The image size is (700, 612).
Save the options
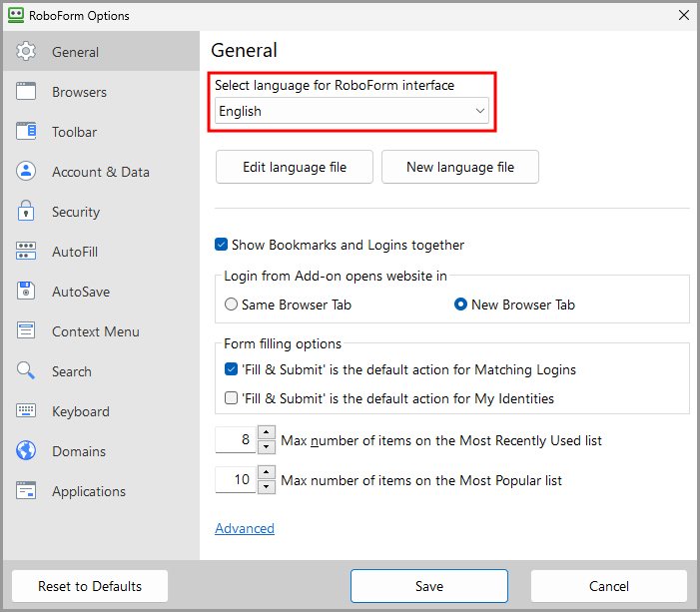tap(429, 586)
